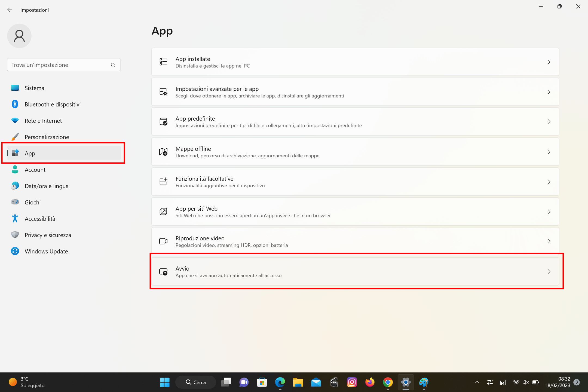The image size is (588, 392).
Task: Expand the Avvio entry chevron
Action: [x=549, y=272]
